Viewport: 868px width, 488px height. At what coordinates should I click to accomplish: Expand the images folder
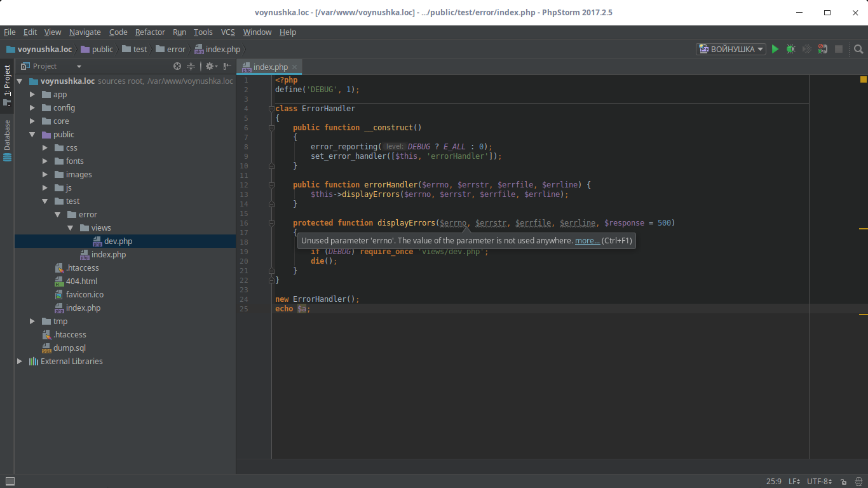[45, 174]
